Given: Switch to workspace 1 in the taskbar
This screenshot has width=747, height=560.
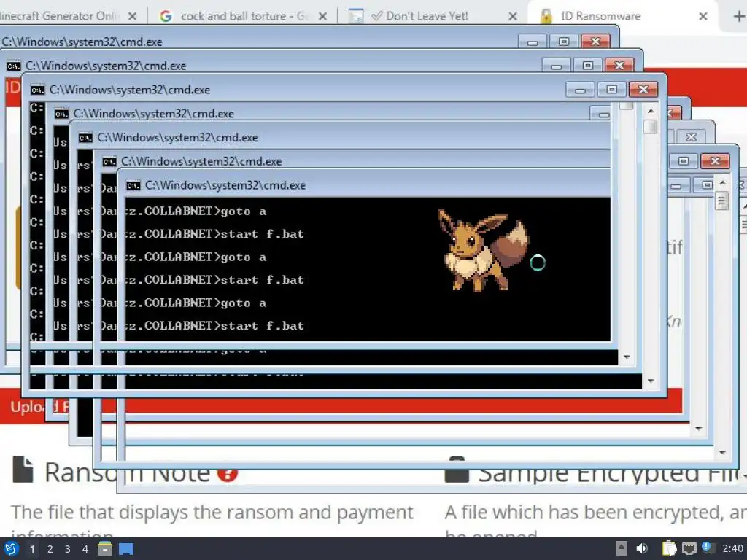Looking at the screenshot, I should click(32, 549).
